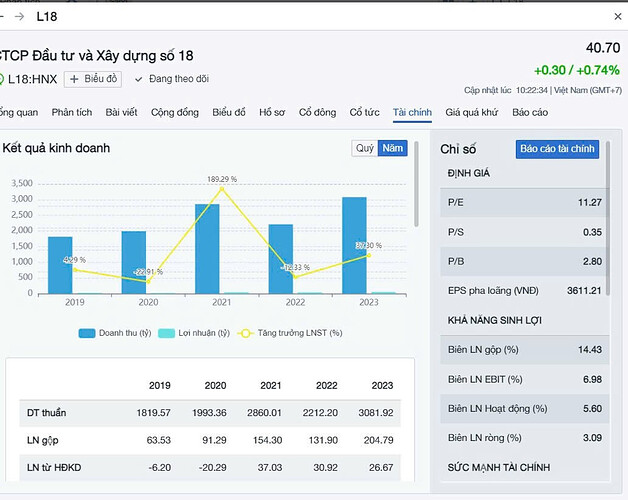628x500 pixels.
Task: Open the Cổ đông tab
Action: 317,113
